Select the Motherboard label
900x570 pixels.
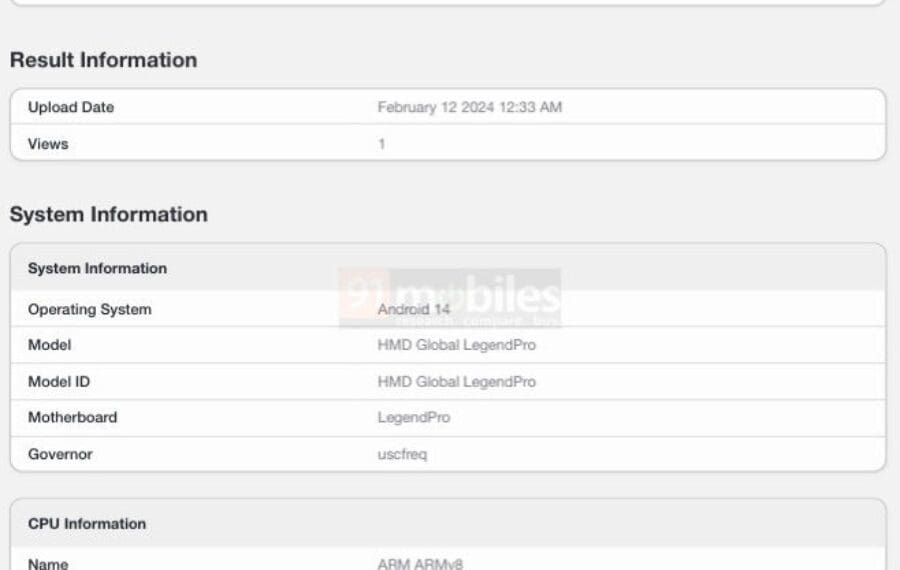(72, 417)
